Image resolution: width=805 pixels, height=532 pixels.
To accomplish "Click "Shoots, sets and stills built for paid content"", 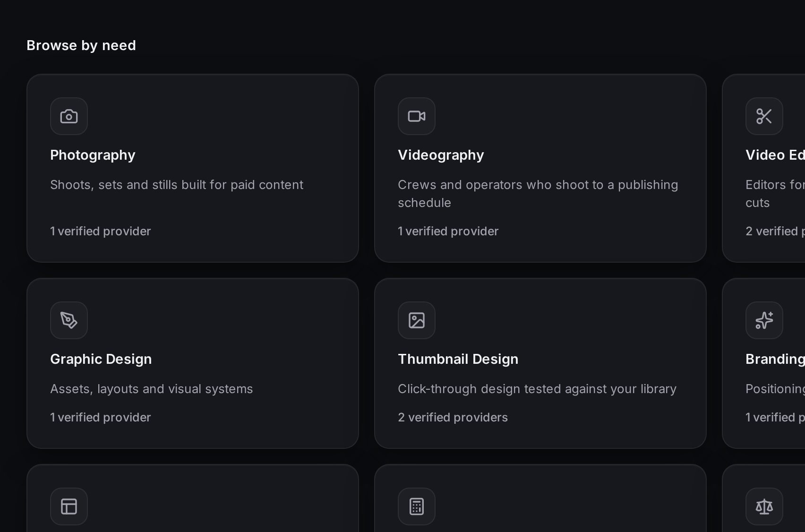I will 177,185.
